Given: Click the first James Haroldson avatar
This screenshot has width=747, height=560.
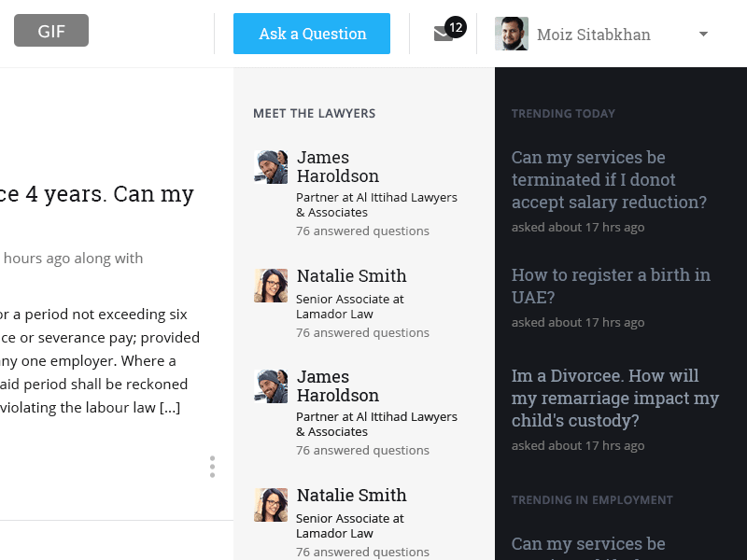Looking at the screenshot, I should tap(271, 167).
